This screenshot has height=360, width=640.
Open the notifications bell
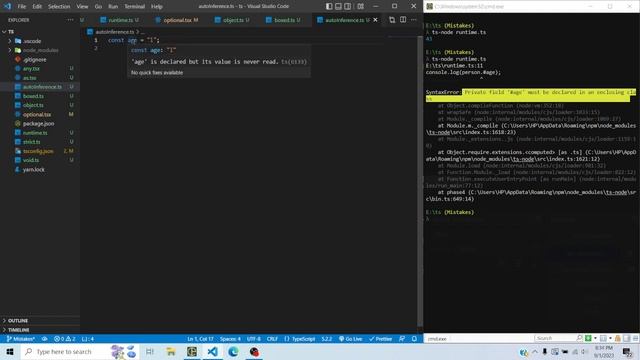tap(414, 339)
